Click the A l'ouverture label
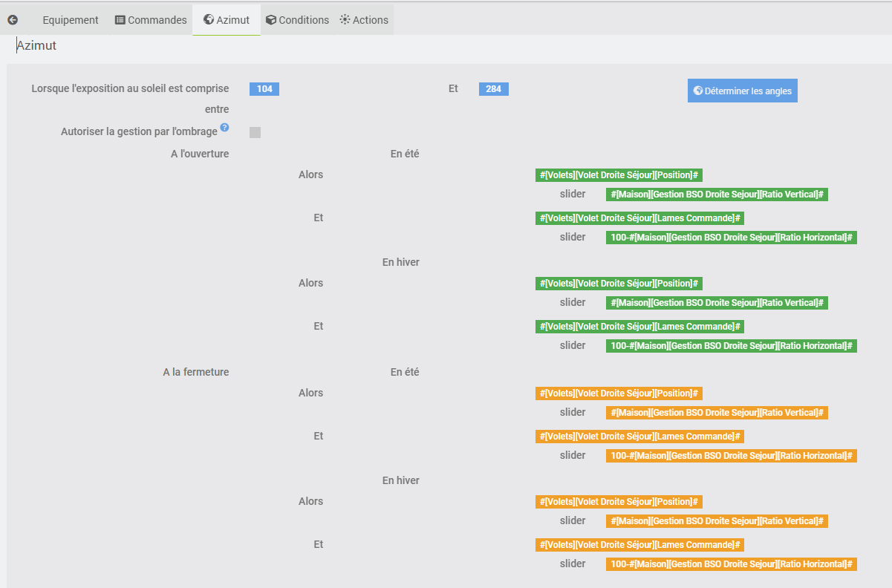 pos(200,154)
